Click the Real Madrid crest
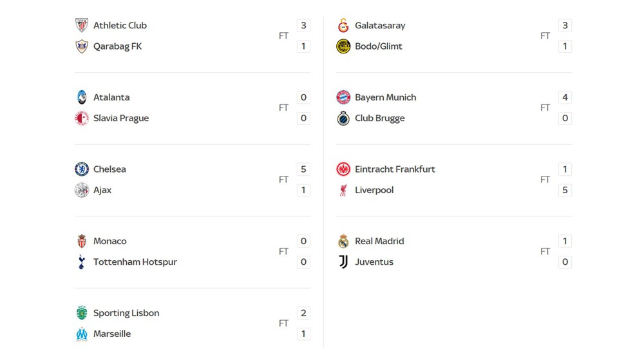The height and width of the screenshot is (362, 644). (x=343, y=241)
